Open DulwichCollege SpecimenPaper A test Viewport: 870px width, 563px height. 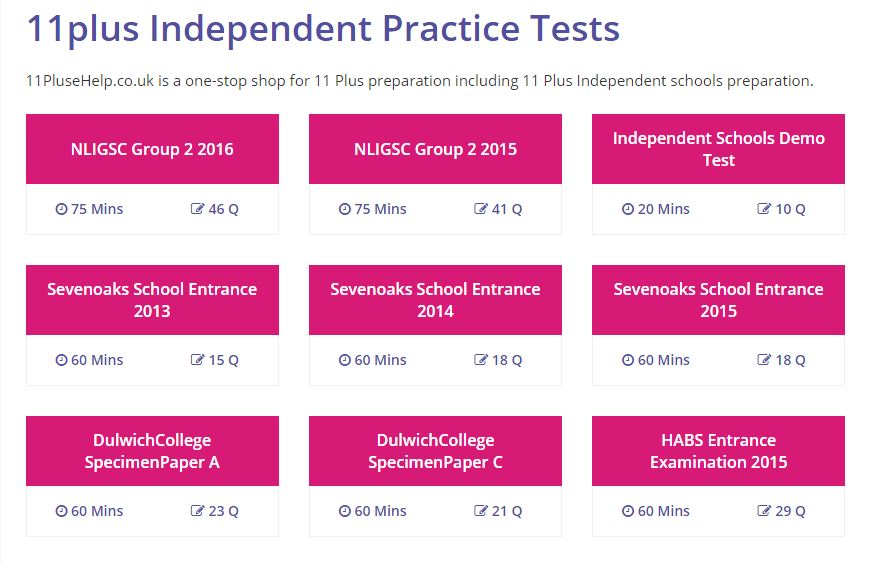click(152, 451)
